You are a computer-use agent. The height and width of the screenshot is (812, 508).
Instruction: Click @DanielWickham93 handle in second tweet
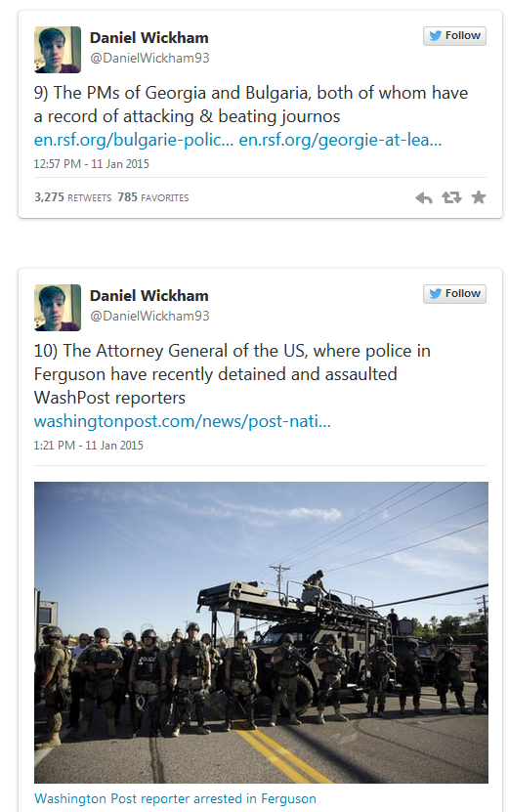point(149,316)
